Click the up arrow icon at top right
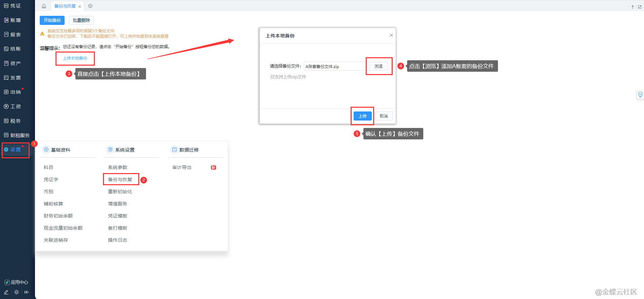The image size is (644, 299). 633,7
